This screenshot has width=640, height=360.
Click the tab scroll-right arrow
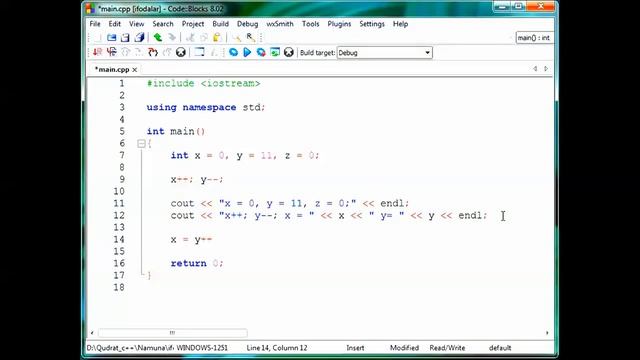(x=546, y=69)
